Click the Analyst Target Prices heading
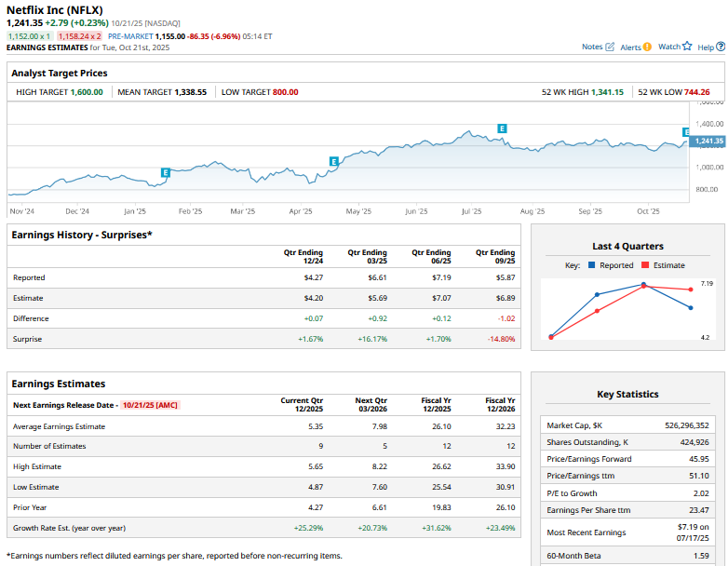Image resolution: width=728 pixels, height=566 pixels. click(x=60, y=73)
